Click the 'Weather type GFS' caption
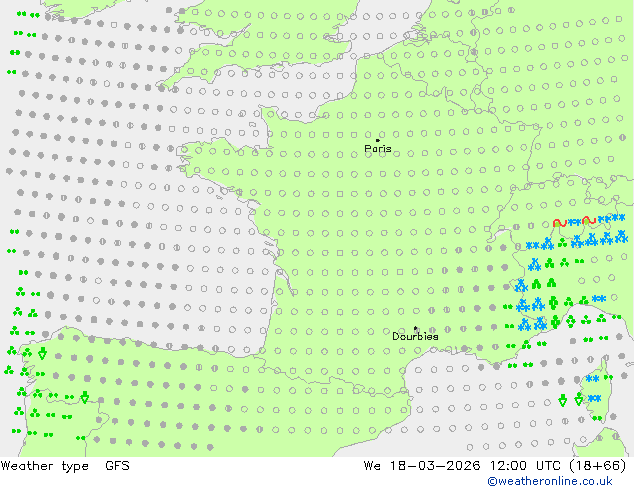The height and width of the screenshot is (490, 634). (65, 466)
